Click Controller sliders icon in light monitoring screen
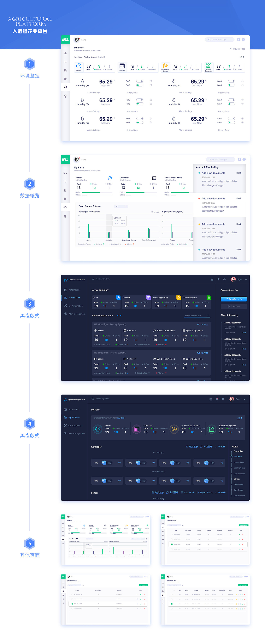The image size is (265, 644). coord(122,66)
